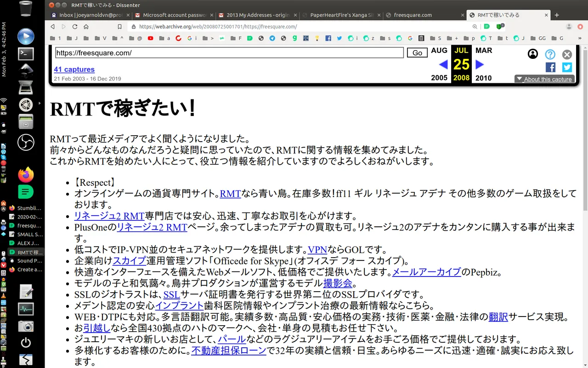588x368 pixels.
Task: Open the profile avatar menu in toolbar
Action: point(570,27)
